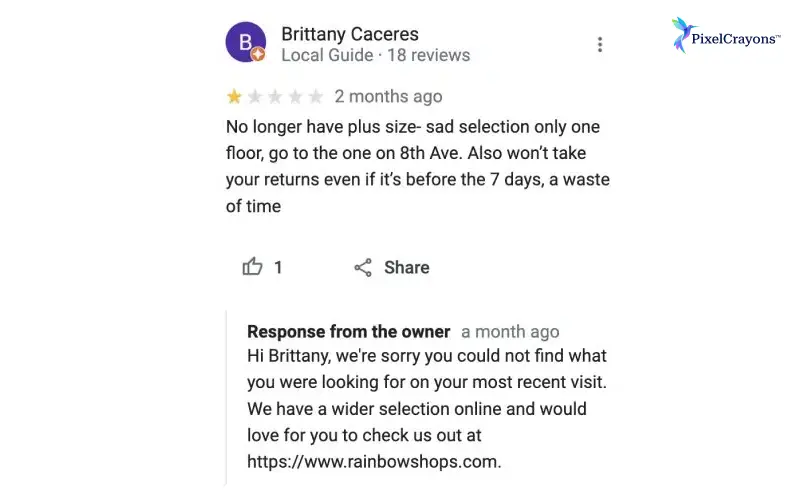Click the first gold rating star
This screenshot has height=492, width=800.
[x=235, y=97]
